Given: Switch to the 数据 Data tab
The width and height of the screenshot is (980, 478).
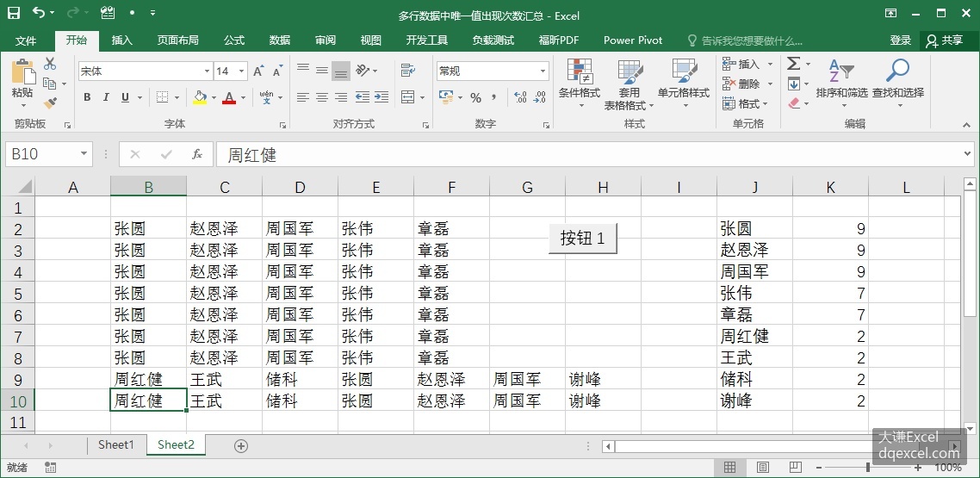Looking at the screenshot, I should point(280,40).
